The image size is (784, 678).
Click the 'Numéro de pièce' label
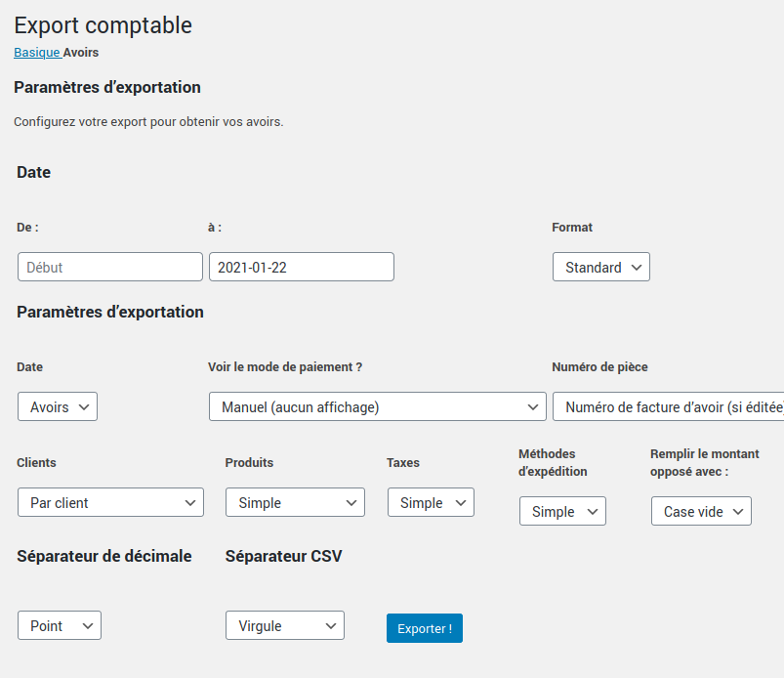coord(599,367)
